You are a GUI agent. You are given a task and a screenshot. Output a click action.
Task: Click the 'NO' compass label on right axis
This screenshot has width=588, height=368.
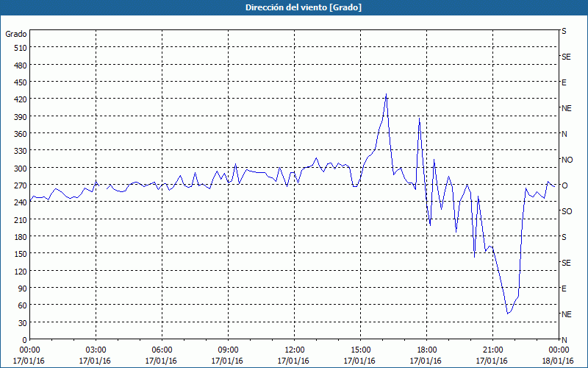coord(567,160)
